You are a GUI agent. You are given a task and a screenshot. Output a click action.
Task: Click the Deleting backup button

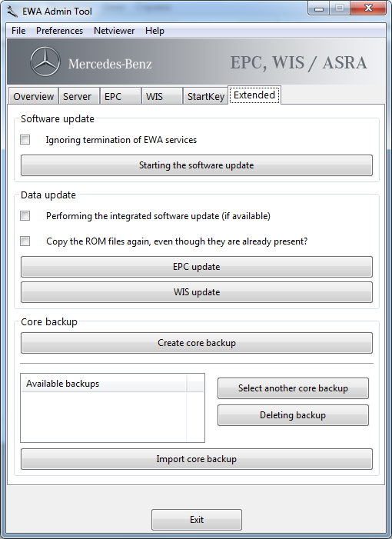(293, 415)
